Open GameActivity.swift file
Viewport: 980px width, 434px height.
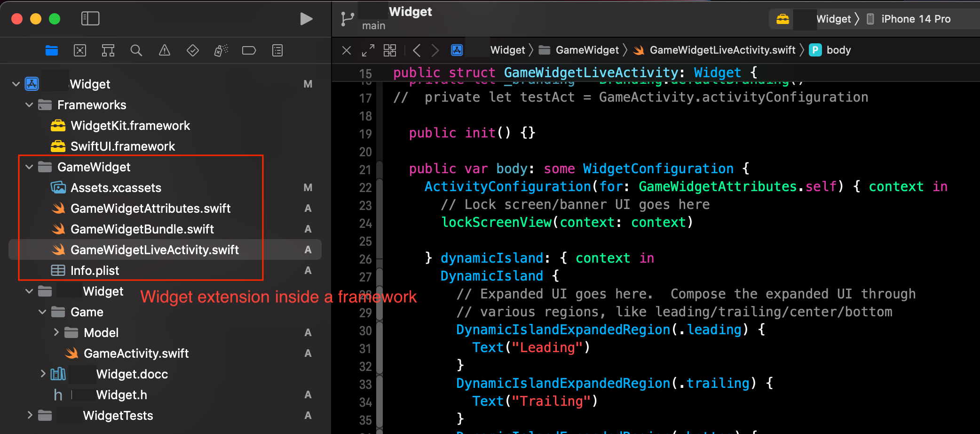pyautogui.click(x=136, y=354)
